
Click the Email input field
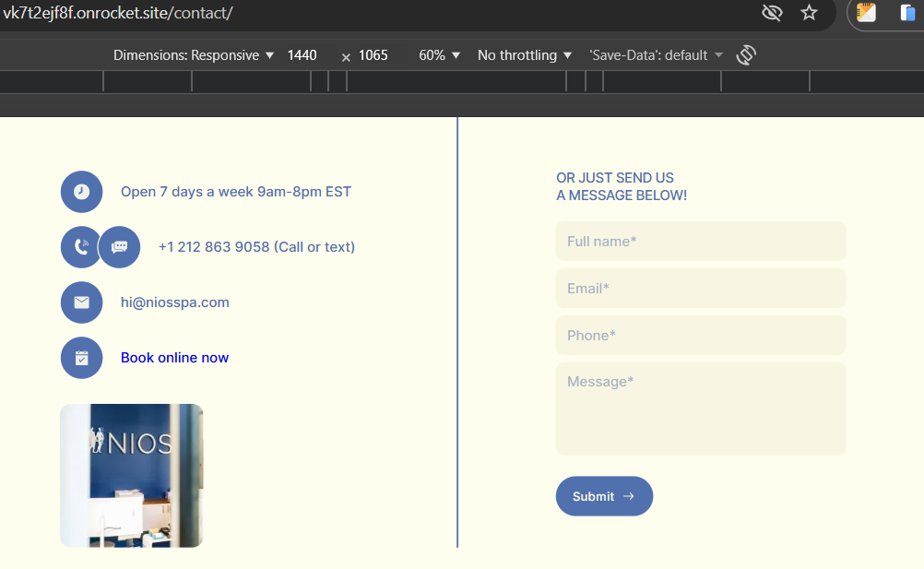701,288
